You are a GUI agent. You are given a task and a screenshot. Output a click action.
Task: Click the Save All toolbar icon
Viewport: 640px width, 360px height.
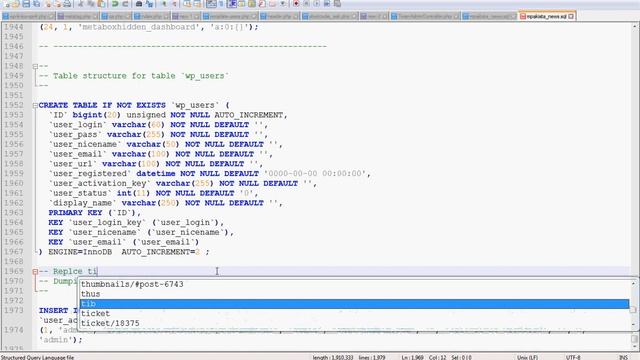tap(36, 4)
